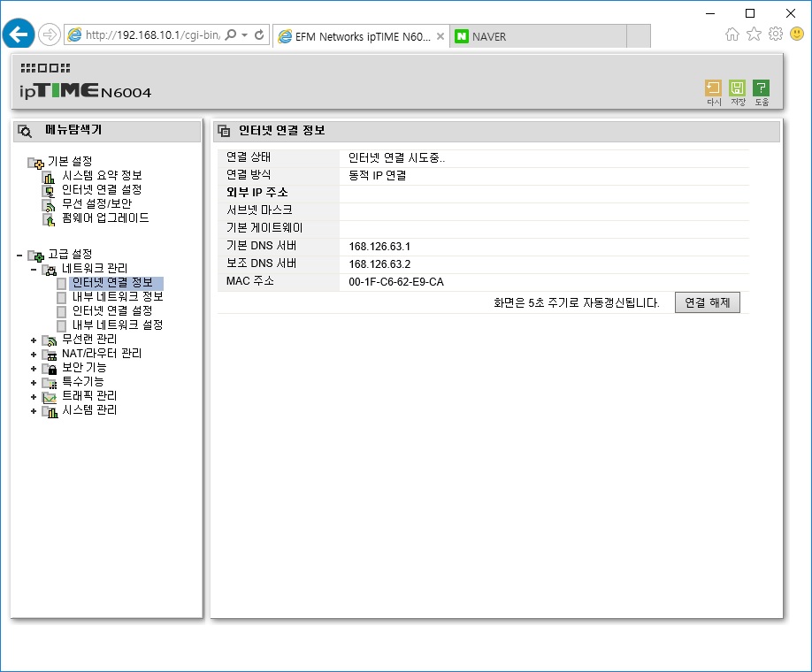Expand the NAT/라우터 관리 node
This screenshot has height=672, width=812.
pos(33,355)
